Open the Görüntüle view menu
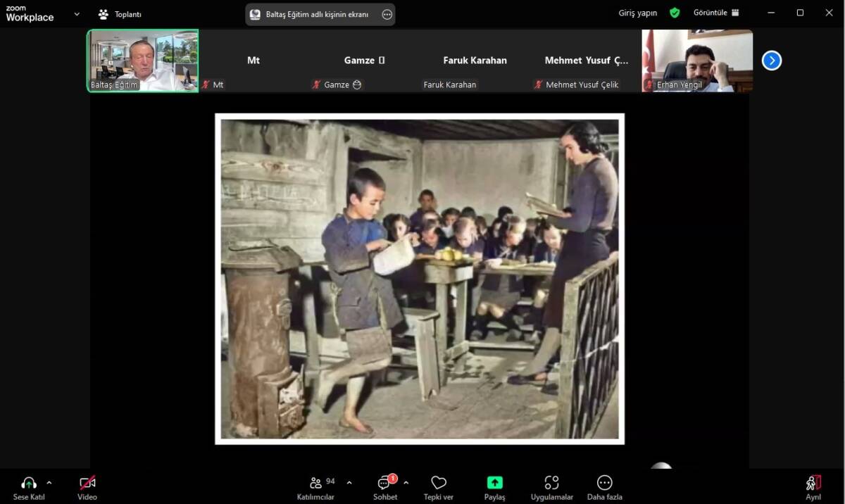 point(715,13)
